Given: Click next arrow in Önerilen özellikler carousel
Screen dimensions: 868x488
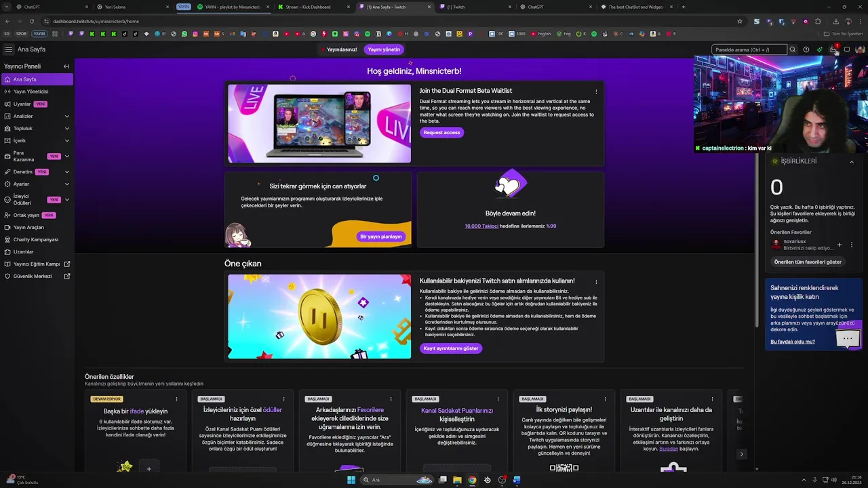Looking at the screenshot, I should click(x=741, y=454).
